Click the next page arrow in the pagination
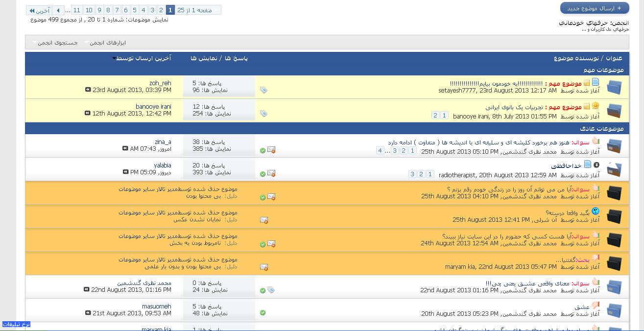Viewport: 644px width, 331px height. (x=58, y=10)
